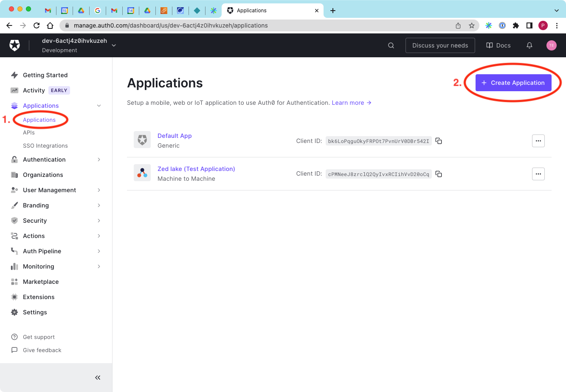Open the Docs link

point(498,45)
